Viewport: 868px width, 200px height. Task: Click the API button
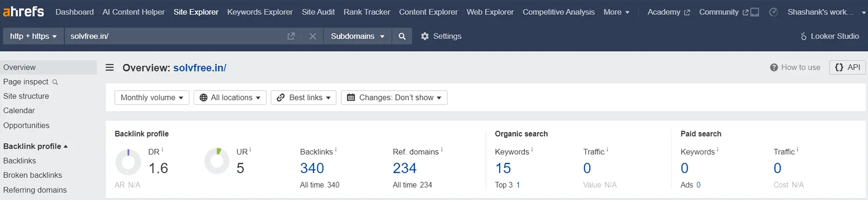pos(848,67)
